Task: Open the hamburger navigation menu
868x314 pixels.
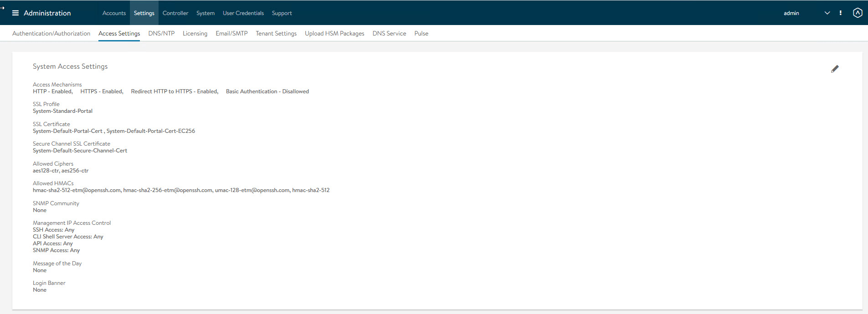Action: 15,13
